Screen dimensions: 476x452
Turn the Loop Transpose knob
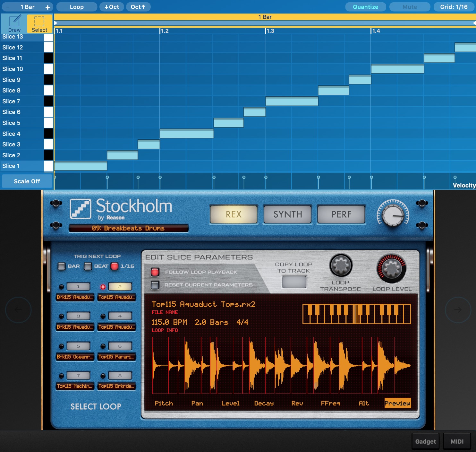pyautogui.click(x=340, y=266)
